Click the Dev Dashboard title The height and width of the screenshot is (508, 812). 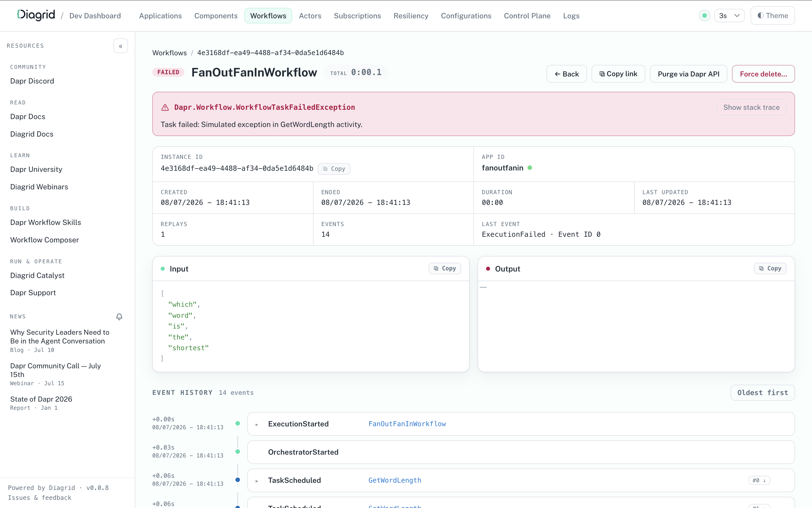coord(95,16)
